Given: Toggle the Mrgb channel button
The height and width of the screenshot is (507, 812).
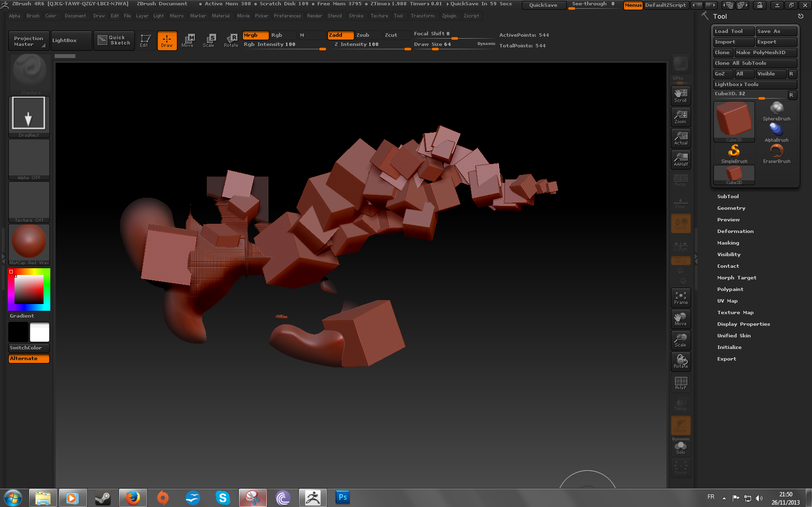Looking at the screenshot, I should [x=255, y=35].
